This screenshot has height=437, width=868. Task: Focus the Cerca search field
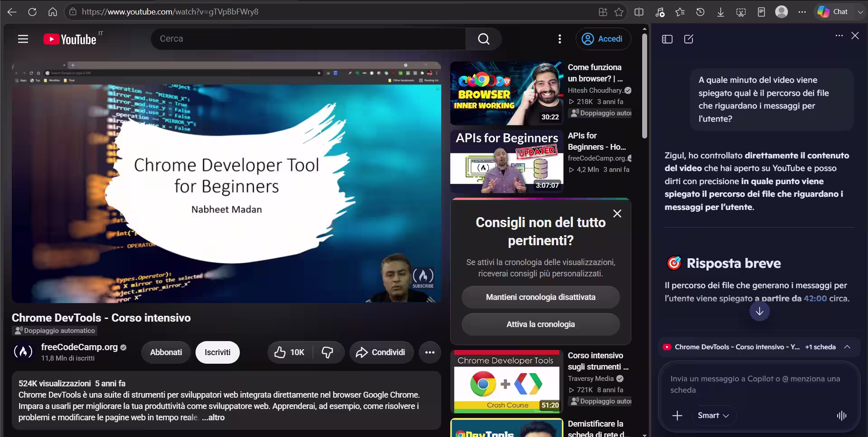pos(308,39)
